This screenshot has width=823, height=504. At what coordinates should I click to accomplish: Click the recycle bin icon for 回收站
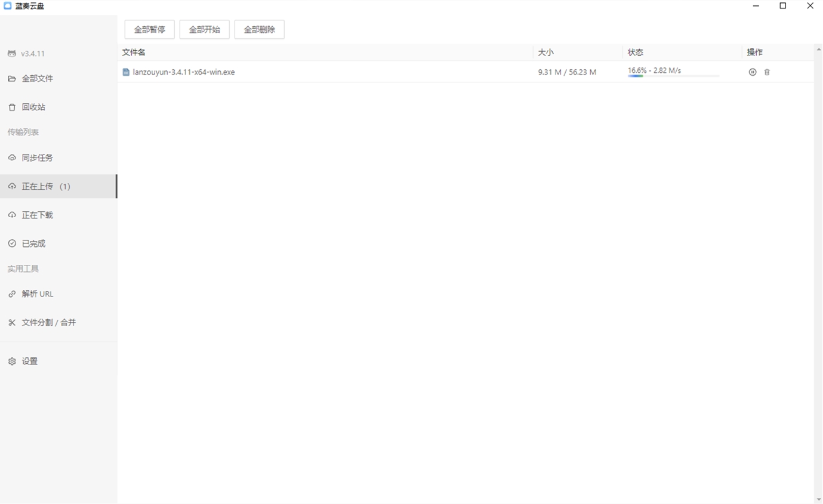click(x=12, y=107)
